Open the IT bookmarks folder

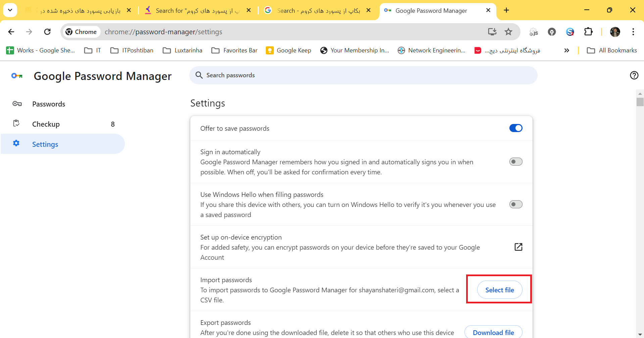click(92, 50)
